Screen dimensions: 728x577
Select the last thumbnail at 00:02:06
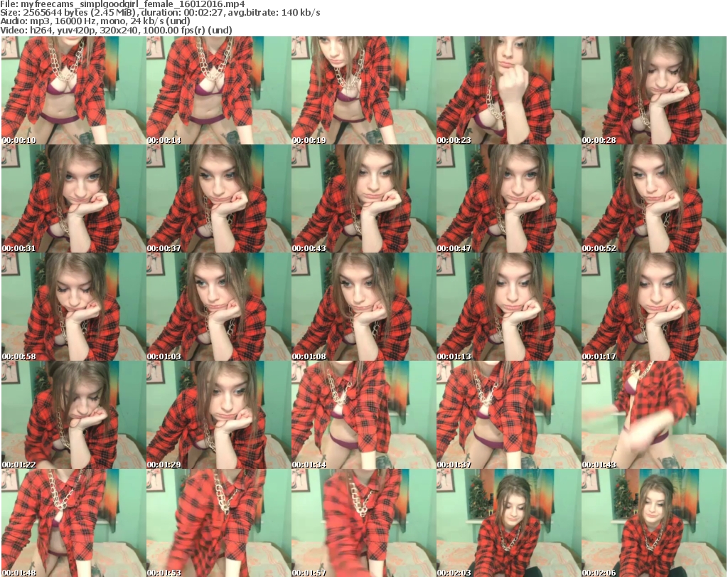coord(653,523)
